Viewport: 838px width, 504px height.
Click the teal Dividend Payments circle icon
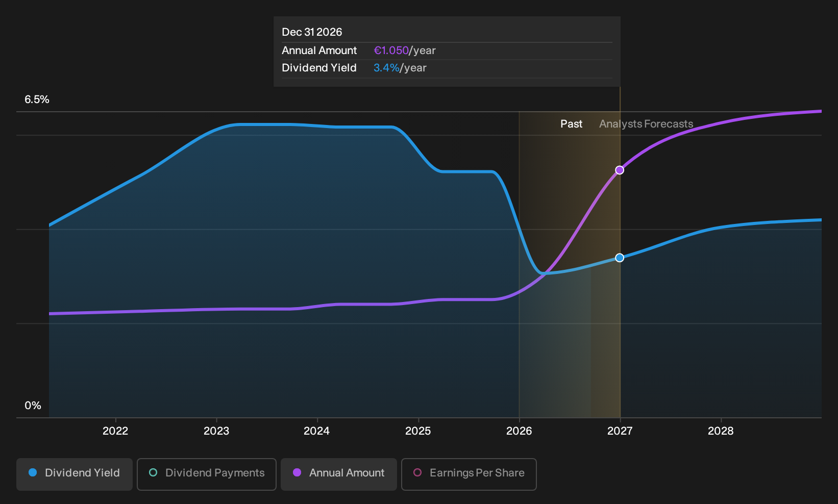coord(153,472)
